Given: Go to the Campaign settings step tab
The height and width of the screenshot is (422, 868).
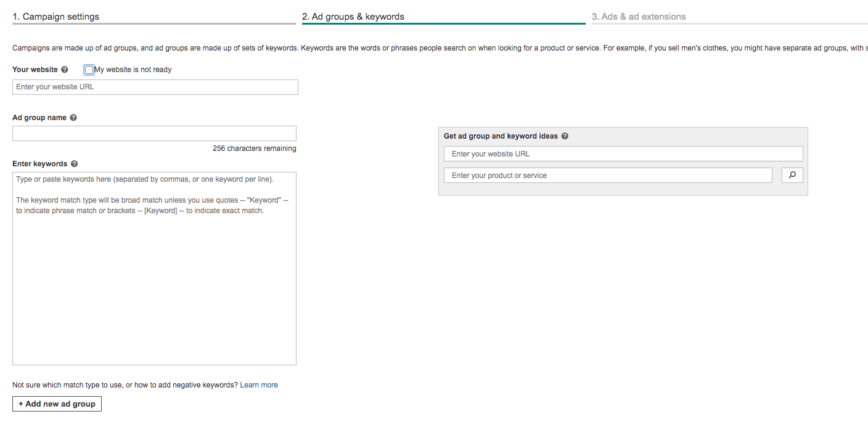Looking at the screenshot, I should tap(61, 17).
